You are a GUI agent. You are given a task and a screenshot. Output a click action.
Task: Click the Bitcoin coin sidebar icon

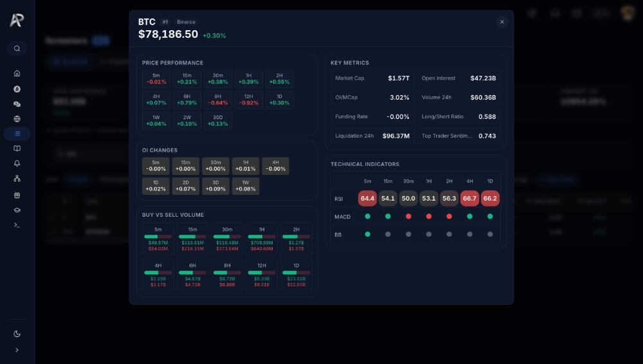17,89
